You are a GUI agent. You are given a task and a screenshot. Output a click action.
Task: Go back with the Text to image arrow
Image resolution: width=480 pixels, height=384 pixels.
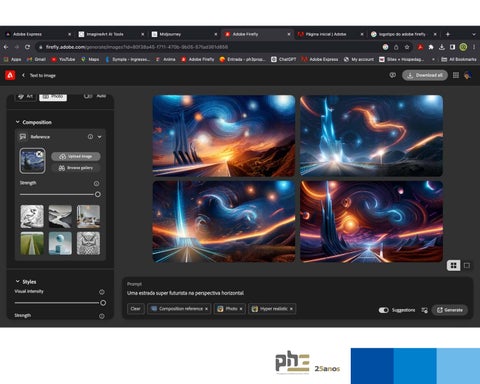click(23, 75)
